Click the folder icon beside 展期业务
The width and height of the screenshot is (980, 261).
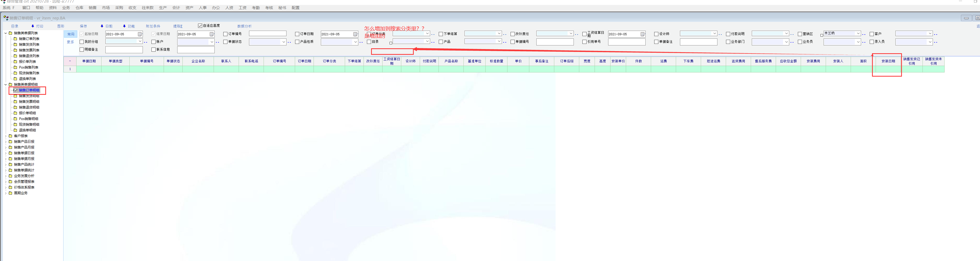click(11, 193)
